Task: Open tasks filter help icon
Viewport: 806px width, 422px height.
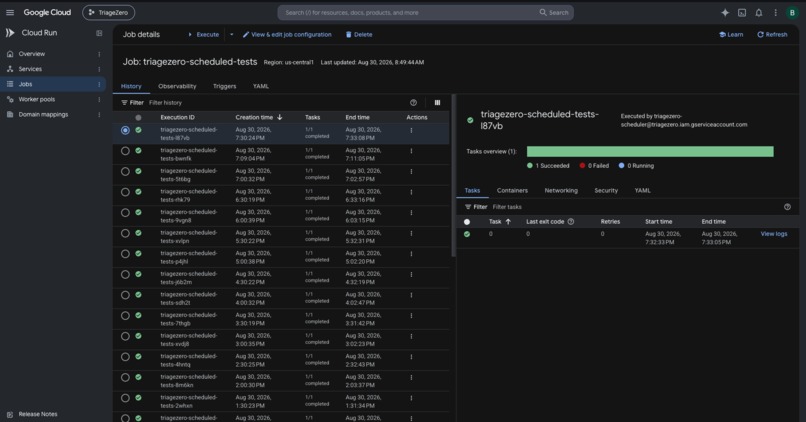Action: point(787,207)
